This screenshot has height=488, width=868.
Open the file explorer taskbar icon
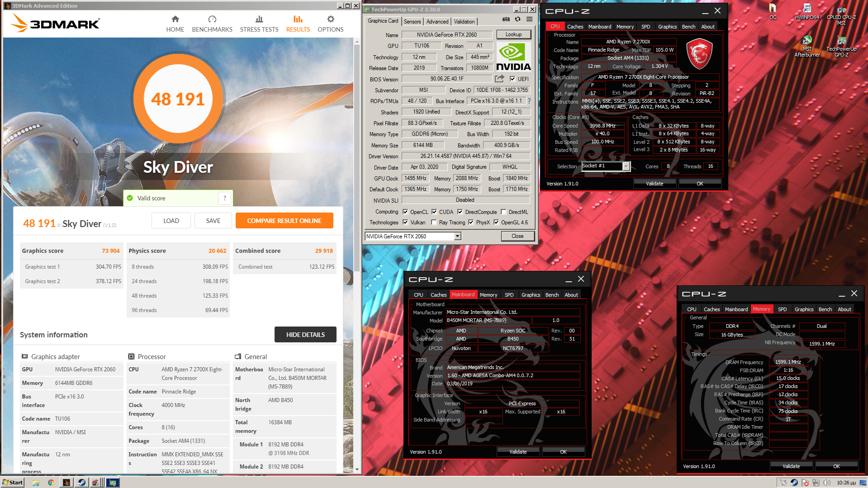pyautogui.click(x=36, y=483)
